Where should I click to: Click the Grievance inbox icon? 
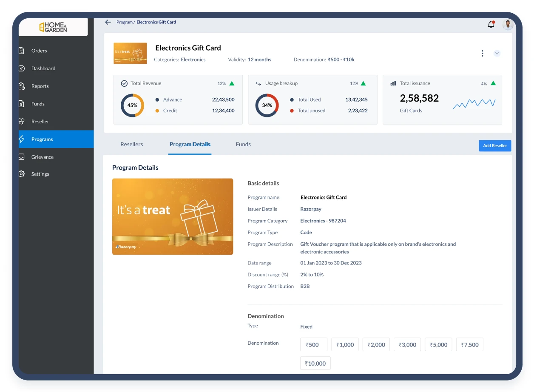tap(22, 157)
